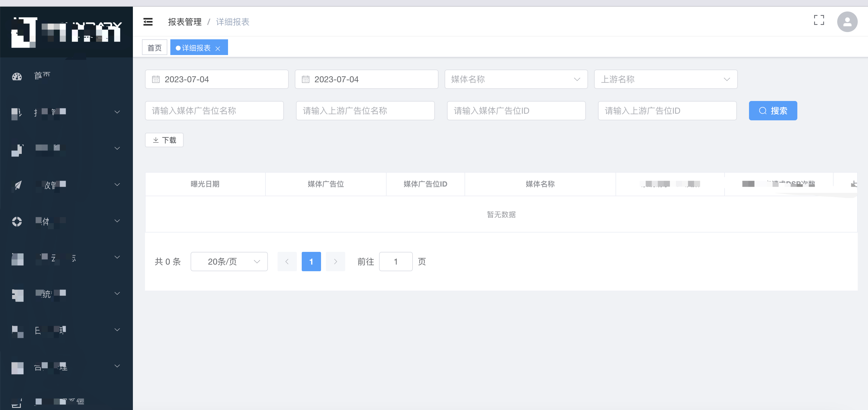This screenshot has height=410, width=868.
Task: Collapse the sidebar with the hamburger icon
Action: [x=148, y=22]
